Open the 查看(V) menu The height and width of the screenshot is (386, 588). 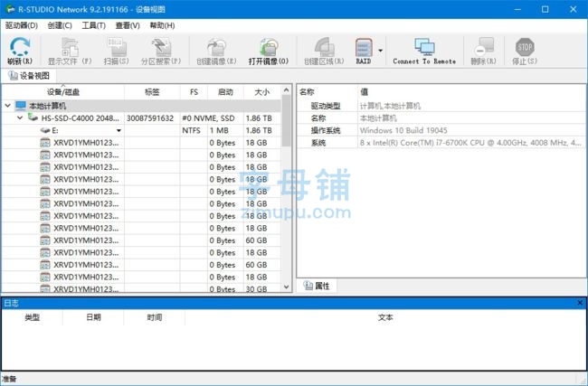pyautogui.click(x=128, y=25)
